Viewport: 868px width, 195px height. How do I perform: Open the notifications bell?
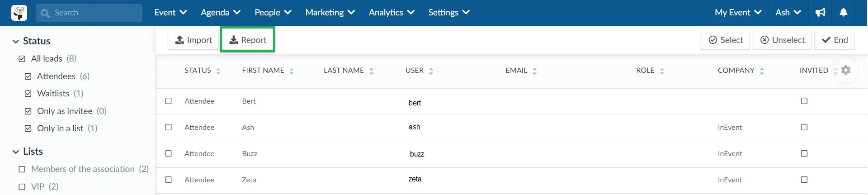(x=844, y=13)
